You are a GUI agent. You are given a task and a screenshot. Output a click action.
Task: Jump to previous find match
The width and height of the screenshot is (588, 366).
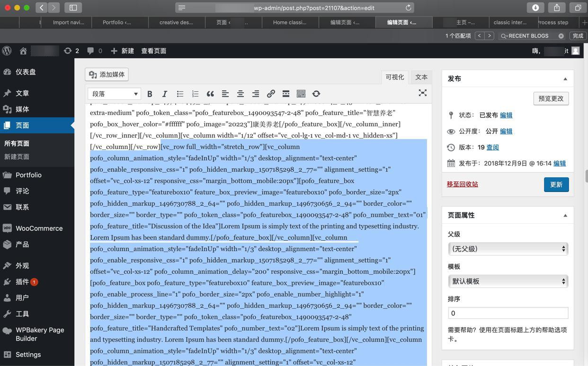pyautogui.click(x=479, y=36)
